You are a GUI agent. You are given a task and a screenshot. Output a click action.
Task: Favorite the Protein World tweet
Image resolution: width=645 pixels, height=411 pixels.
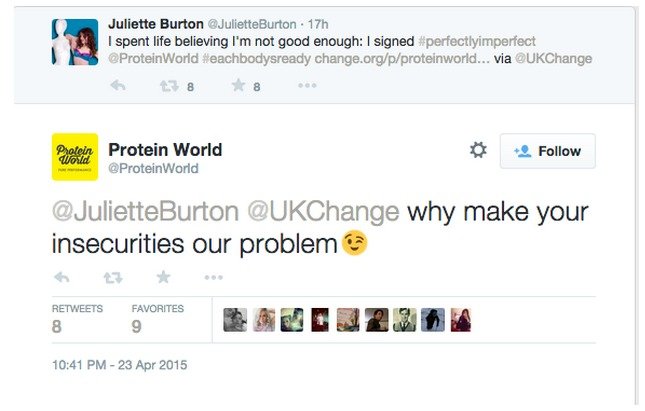click(163, 277)
